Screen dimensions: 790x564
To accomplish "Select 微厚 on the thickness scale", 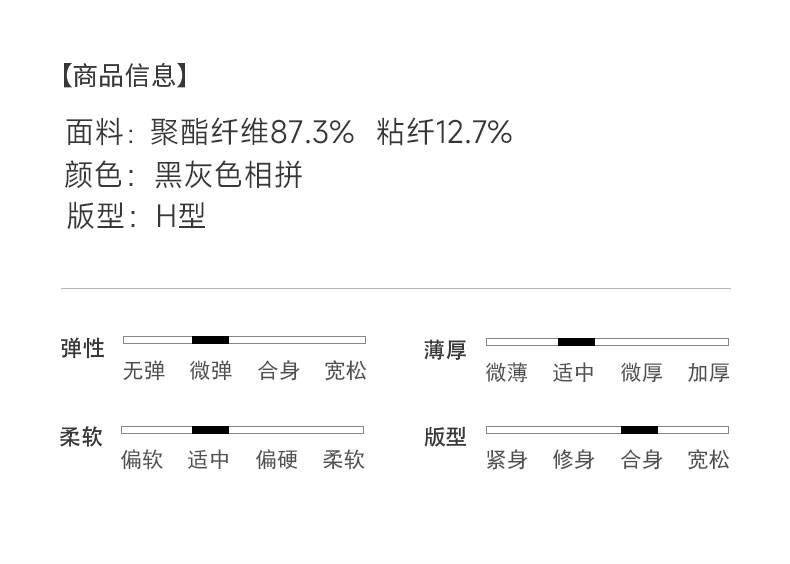I will click(x=641, y=373).
